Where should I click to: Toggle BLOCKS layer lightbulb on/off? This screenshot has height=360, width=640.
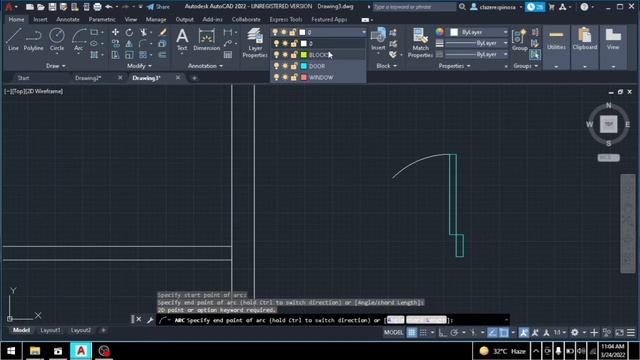(x=276, y=55)
